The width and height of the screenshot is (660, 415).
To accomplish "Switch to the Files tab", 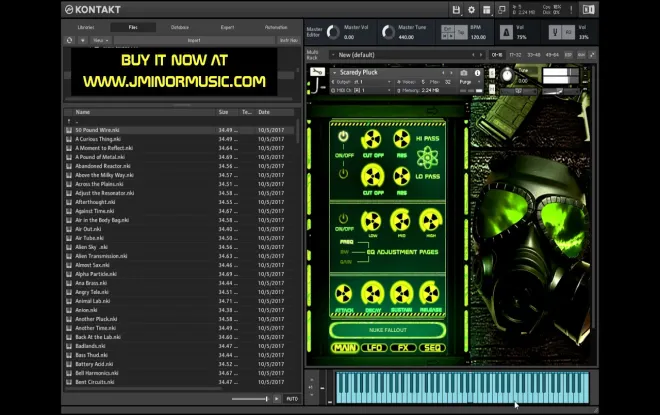I will [x=133, y=27].
